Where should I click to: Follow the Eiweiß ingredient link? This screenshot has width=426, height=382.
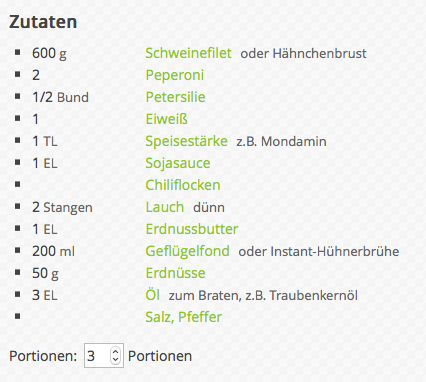167,119
